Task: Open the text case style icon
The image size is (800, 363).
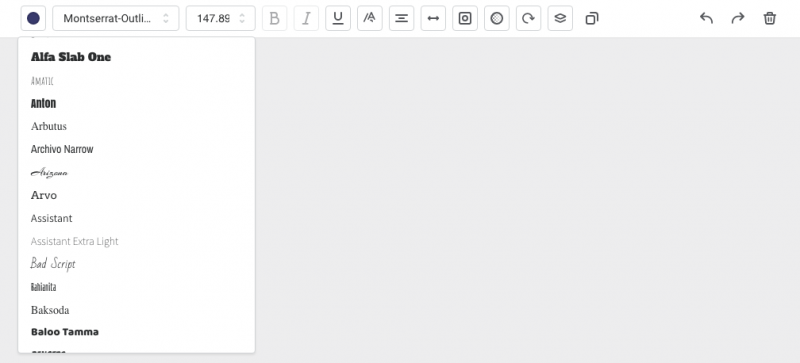Action: pyautogui.click(x=369, y=18)
